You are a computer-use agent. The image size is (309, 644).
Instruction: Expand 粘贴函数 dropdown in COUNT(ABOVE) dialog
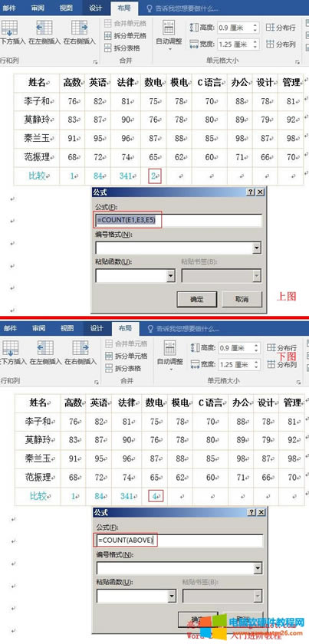172,596
